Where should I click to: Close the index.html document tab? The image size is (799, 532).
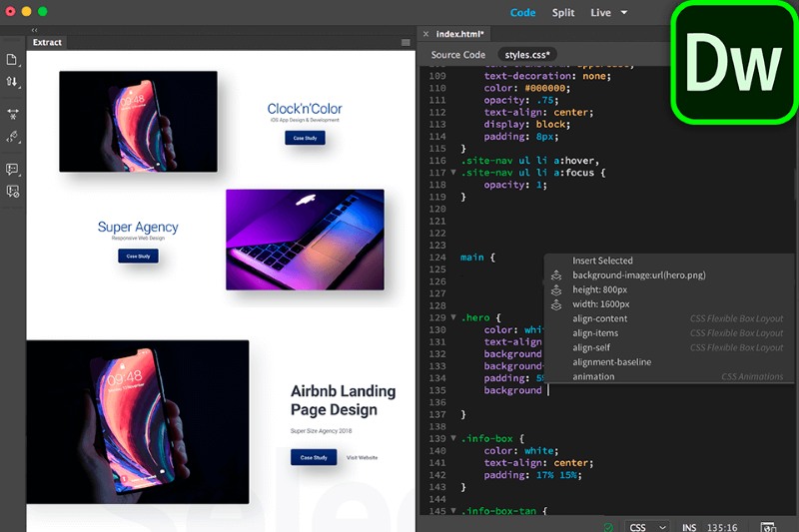click(x=425, y=34)
